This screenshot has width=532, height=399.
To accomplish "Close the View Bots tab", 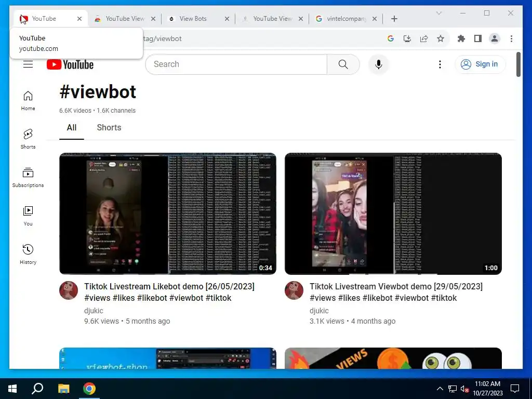I will [x=227, y=19].
